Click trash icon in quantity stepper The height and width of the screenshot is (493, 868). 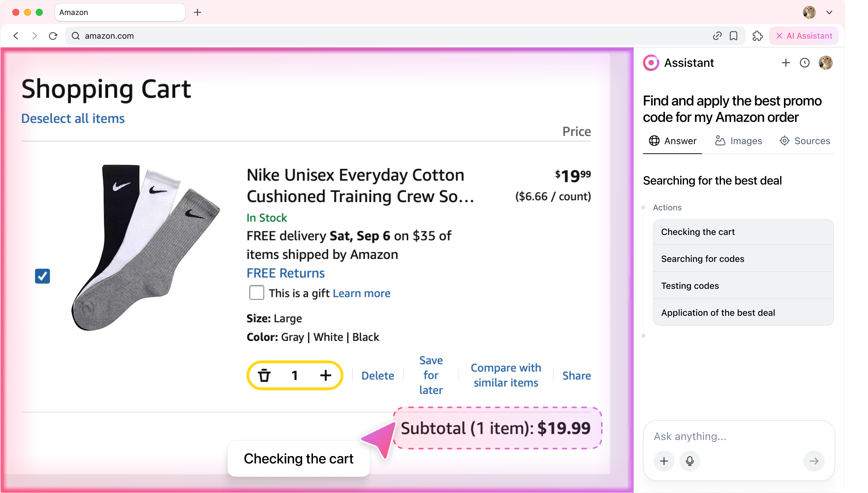click(x=264, y=376)
